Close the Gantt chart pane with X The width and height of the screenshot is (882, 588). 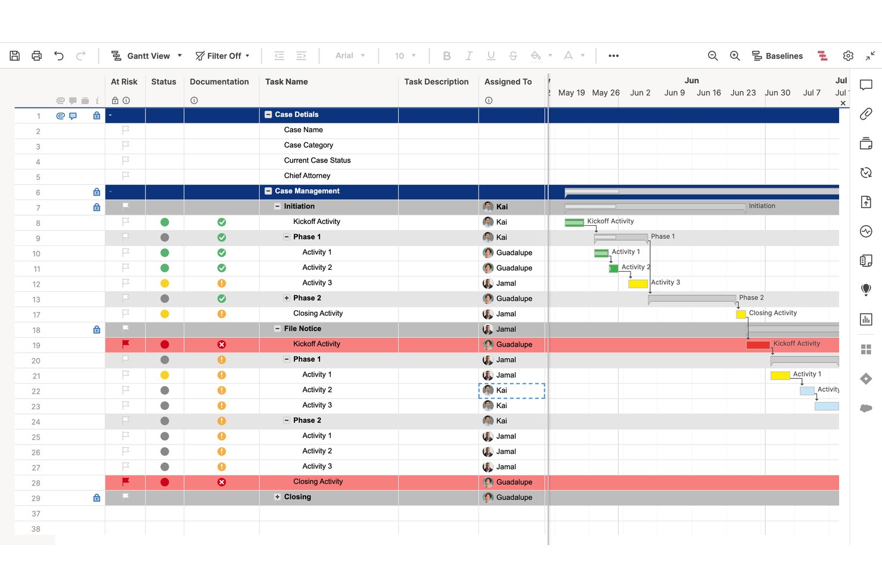[x=843, y=103]
